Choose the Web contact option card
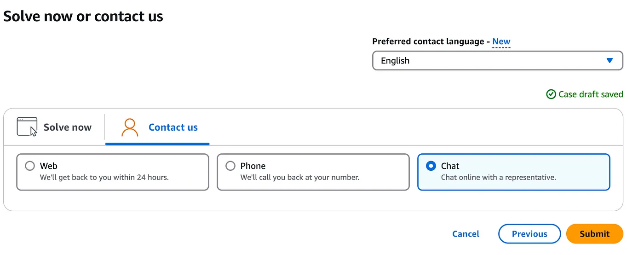644x255 pixels. [113, 172]
